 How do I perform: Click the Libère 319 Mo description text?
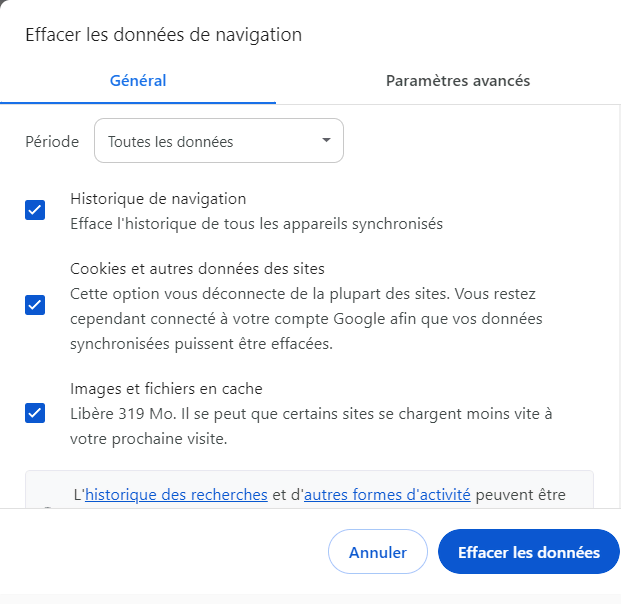310,413
